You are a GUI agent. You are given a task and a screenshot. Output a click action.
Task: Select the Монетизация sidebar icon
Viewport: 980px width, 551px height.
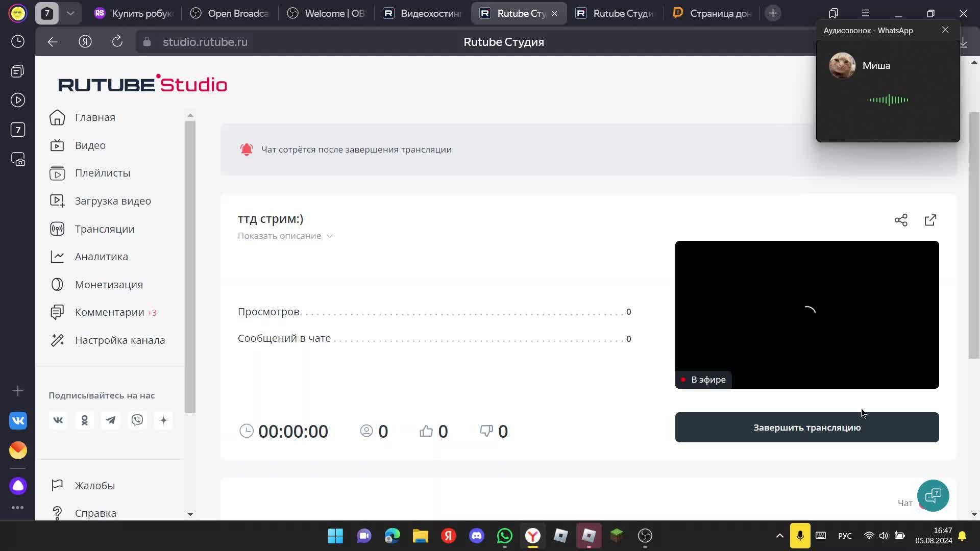point(57,284)
